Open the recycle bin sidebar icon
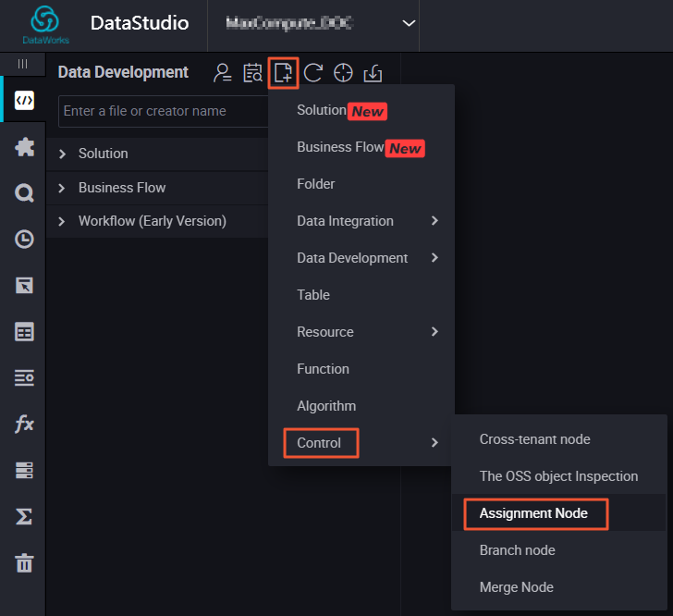The width and height of the screenshot is (673, 616). click(x=24, y=562)
